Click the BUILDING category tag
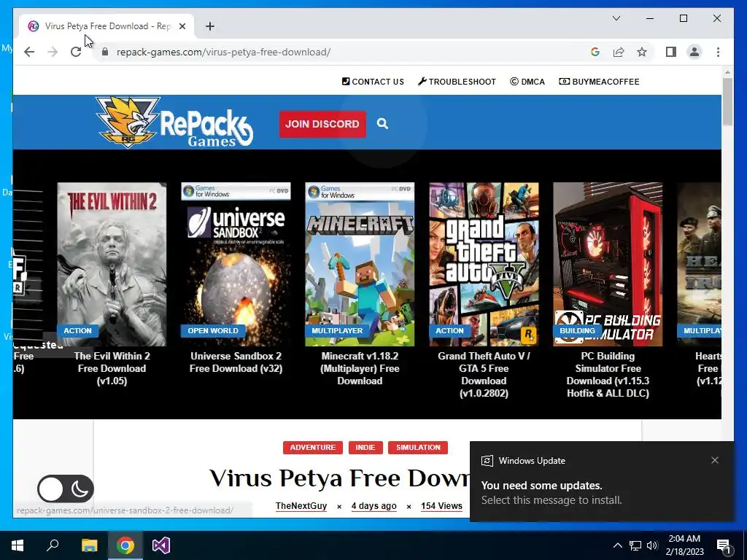The image size is (747, 560). click(578, 330)
